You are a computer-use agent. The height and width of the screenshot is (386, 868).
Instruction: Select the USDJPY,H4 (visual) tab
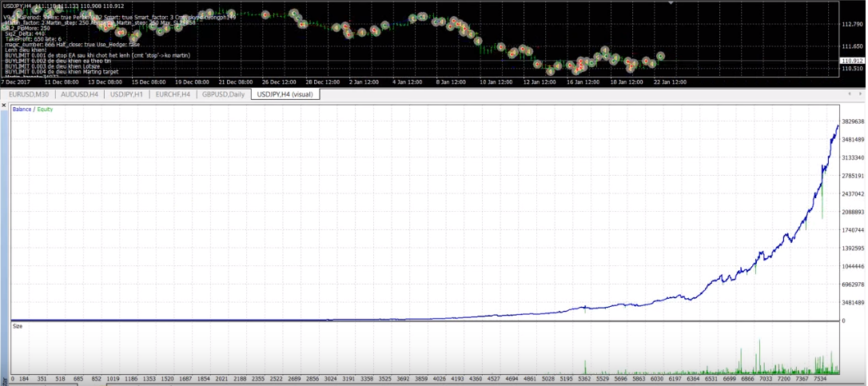coord(285,94)
